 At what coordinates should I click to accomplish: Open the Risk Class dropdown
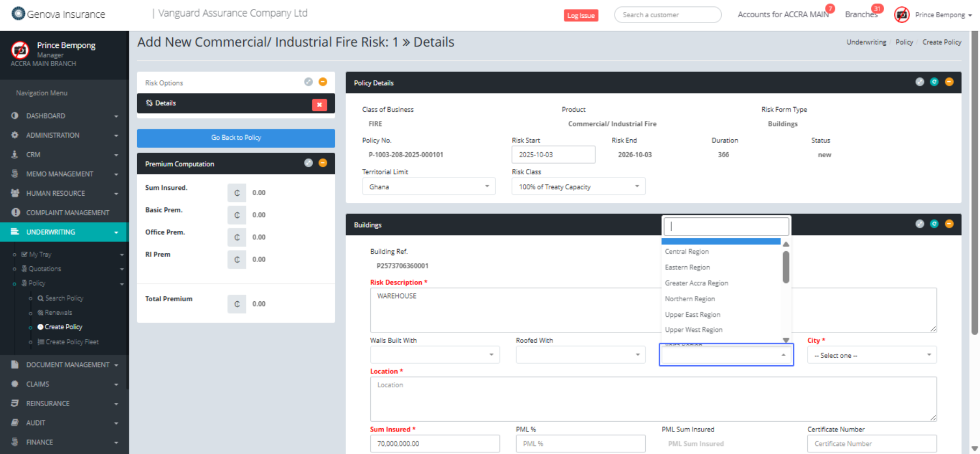coord(578,187)
